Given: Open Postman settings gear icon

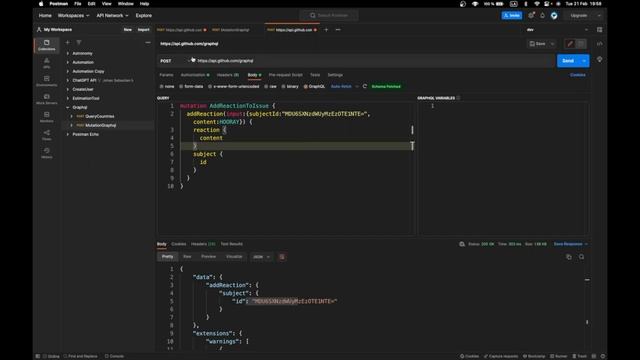Looking at the screenshot, I should click(531, 16).
